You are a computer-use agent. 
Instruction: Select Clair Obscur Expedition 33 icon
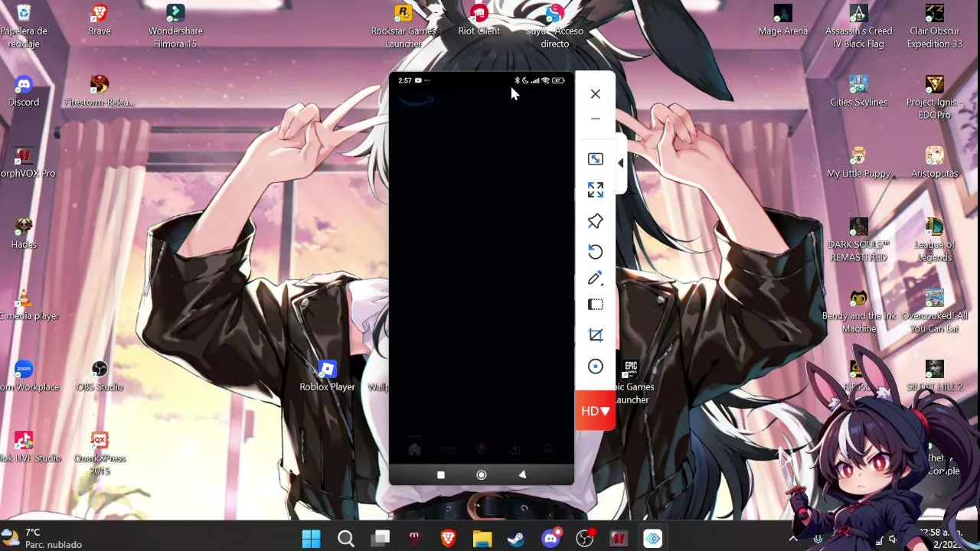point(934,26)
